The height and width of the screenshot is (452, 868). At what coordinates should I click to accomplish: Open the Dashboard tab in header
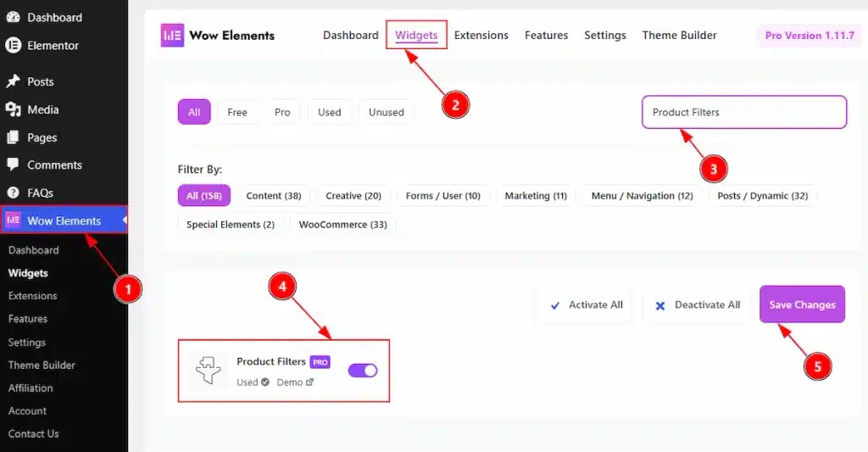pos(350,35)
